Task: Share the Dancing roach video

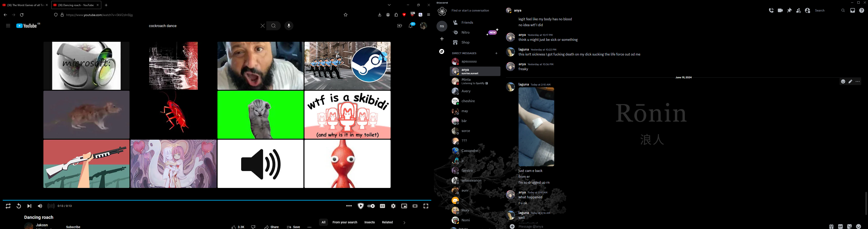Action: [x=271, y=227]
